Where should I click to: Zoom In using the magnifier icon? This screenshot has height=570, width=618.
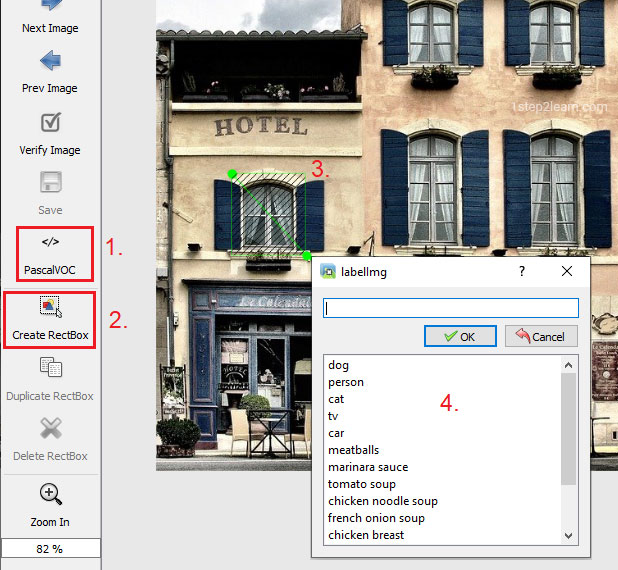coord(50,494)
